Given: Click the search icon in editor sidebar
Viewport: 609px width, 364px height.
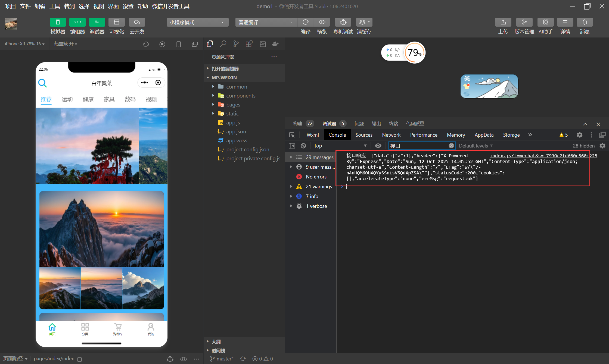Looking at the screenshot, I should coord(223,44).
